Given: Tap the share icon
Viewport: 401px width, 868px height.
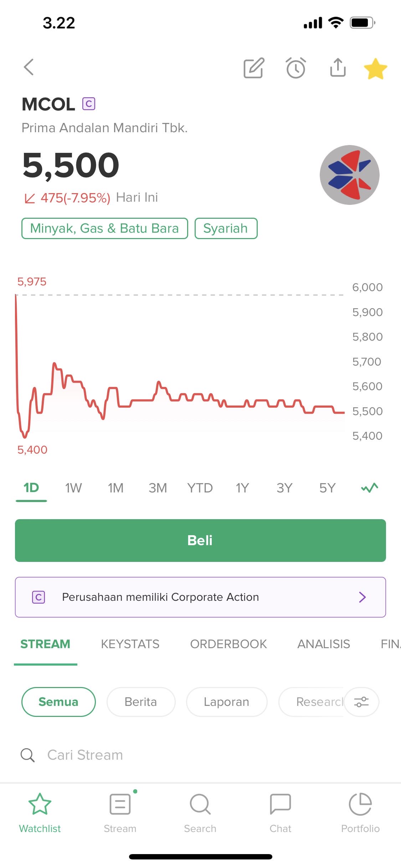Looking at the screenshot, I should pos(338,67).
